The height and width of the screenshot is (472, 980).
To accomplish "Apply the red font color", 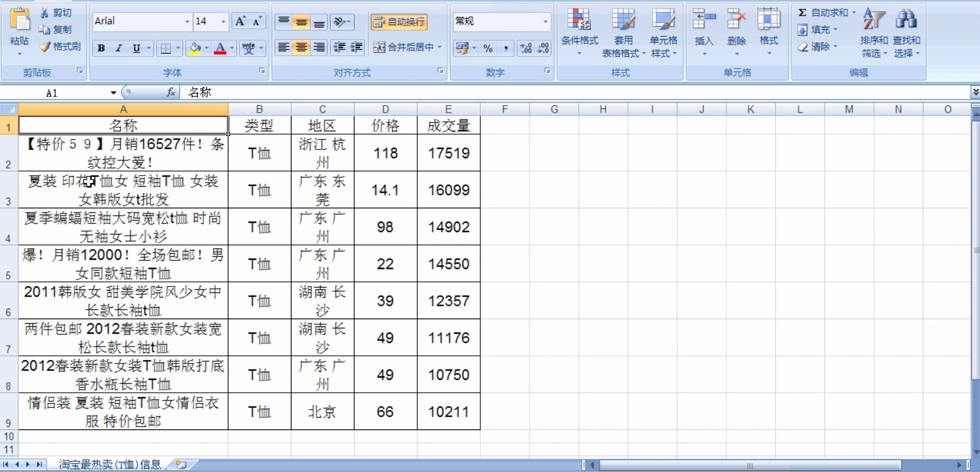I will [220, 48].
